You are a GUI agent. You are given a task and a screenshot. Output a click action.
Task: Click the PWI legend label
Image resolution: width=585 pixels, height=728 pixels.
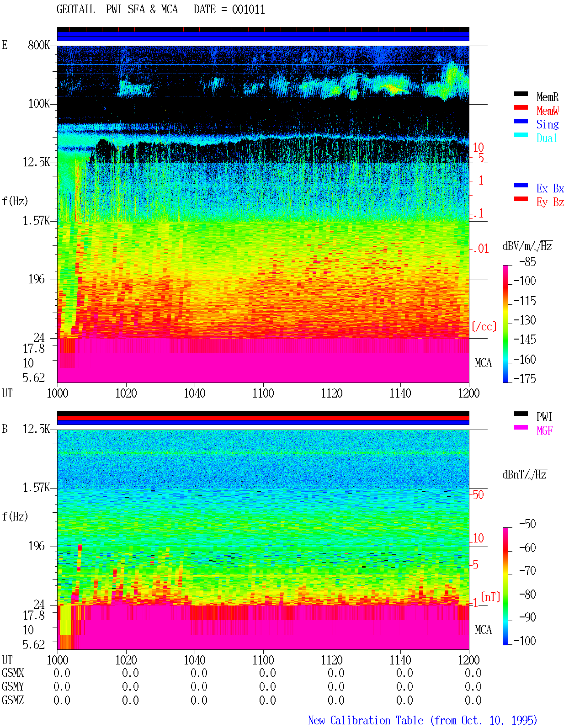point(544,417)
